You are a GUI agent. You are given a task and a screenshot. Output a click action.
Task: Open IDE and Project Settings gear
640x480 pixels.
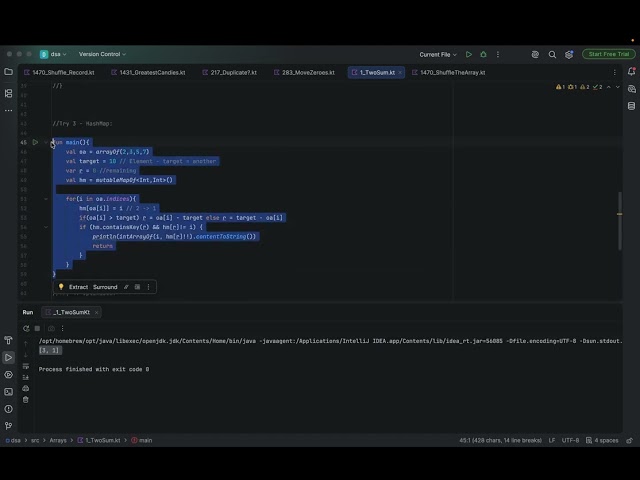pos(569,54)
